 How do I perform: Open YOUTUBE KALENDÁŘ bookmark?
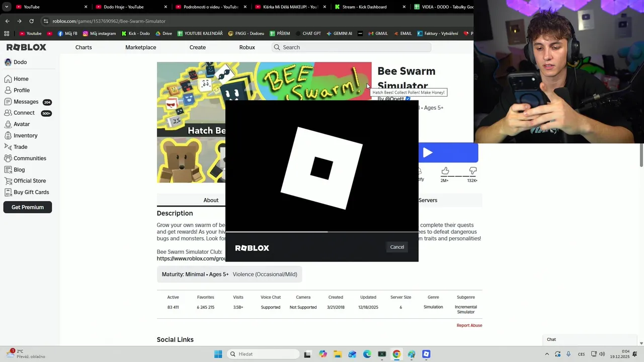[200, 34]
